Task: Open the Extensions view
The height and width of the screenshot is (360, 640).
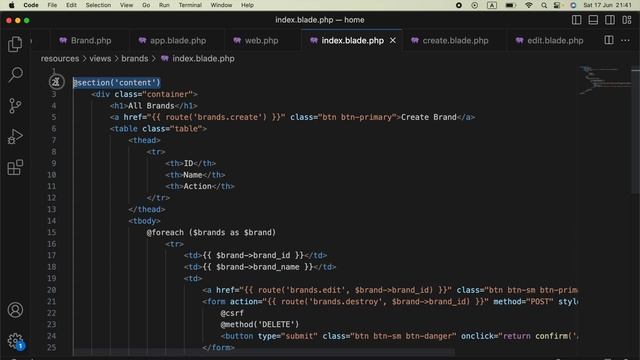Action: pos(15,167)
